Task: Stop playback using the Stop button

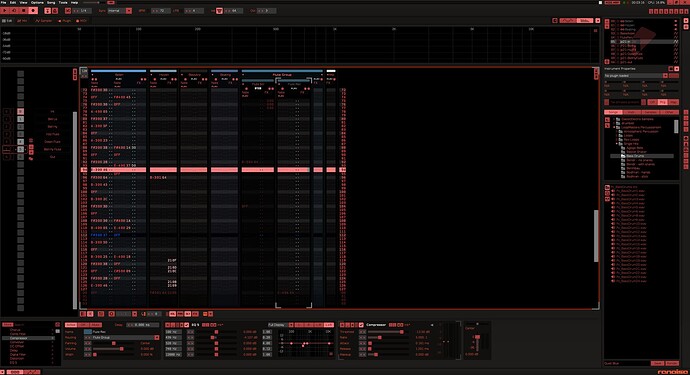Action: [23, 11]
